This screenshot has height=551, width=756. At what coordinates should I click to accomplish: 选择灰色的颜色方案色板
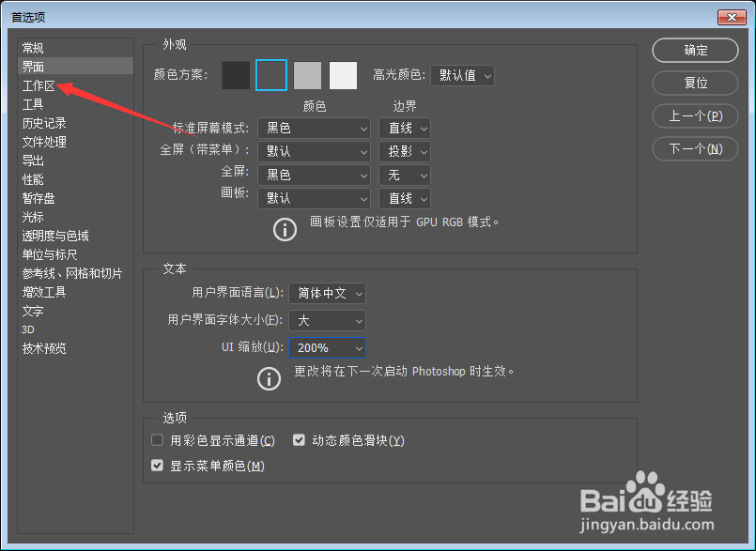307,75
